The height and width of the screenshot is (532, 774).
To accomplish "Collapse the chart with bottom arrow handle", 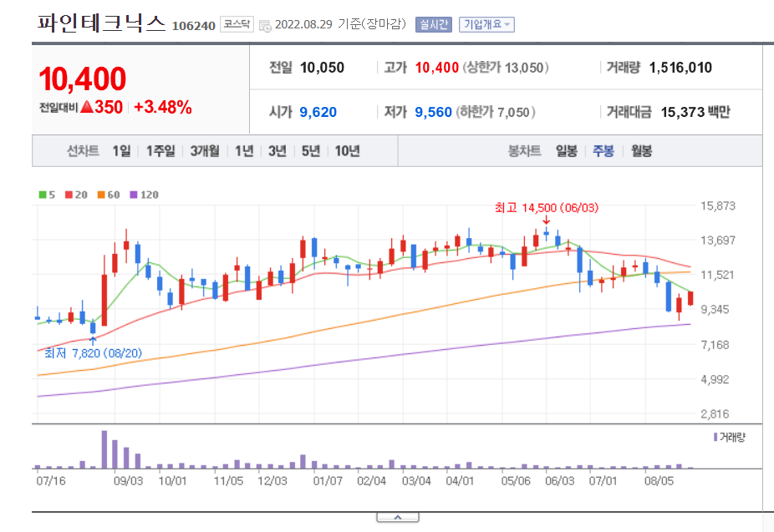I will pos(398,517).
